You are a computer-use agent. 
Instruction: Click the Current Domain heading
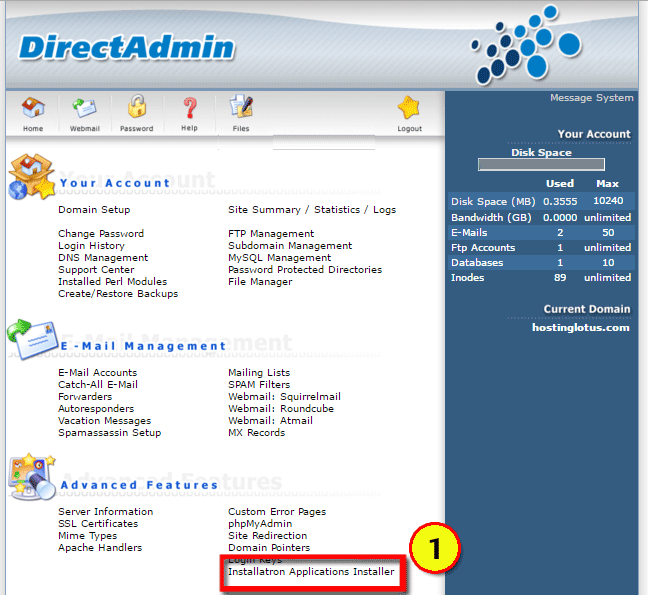[587, 309]
